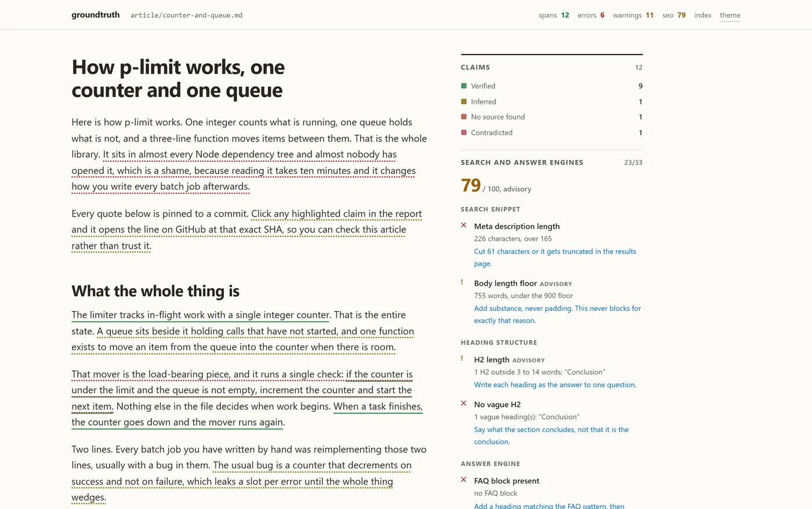812x509 pixels.
Task: Open 'Write each heading as the answer' link
Action: 554,384
